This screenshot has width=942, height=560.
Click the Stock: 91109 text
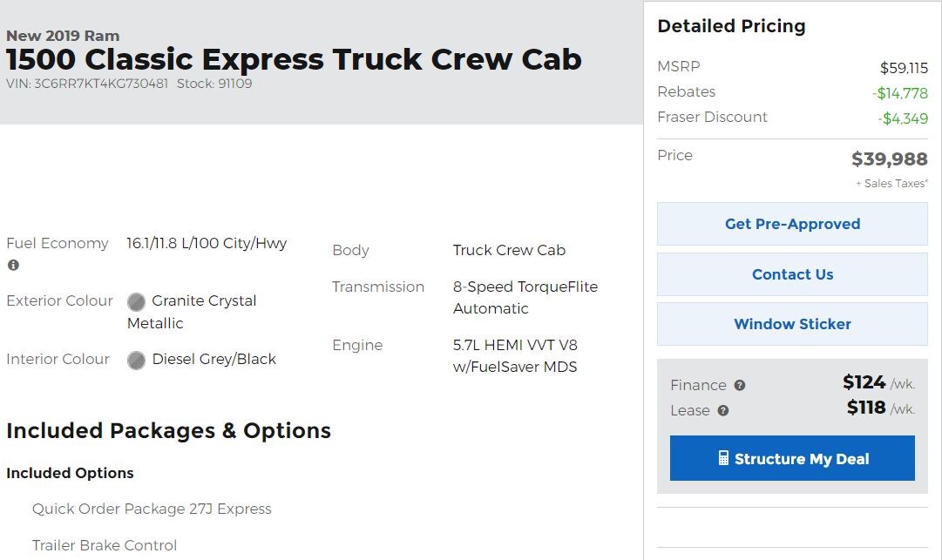[214, 84]
